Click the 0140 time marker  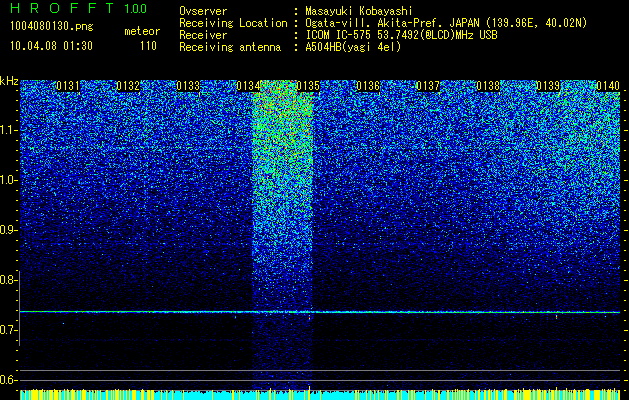(x=608, y=86)
